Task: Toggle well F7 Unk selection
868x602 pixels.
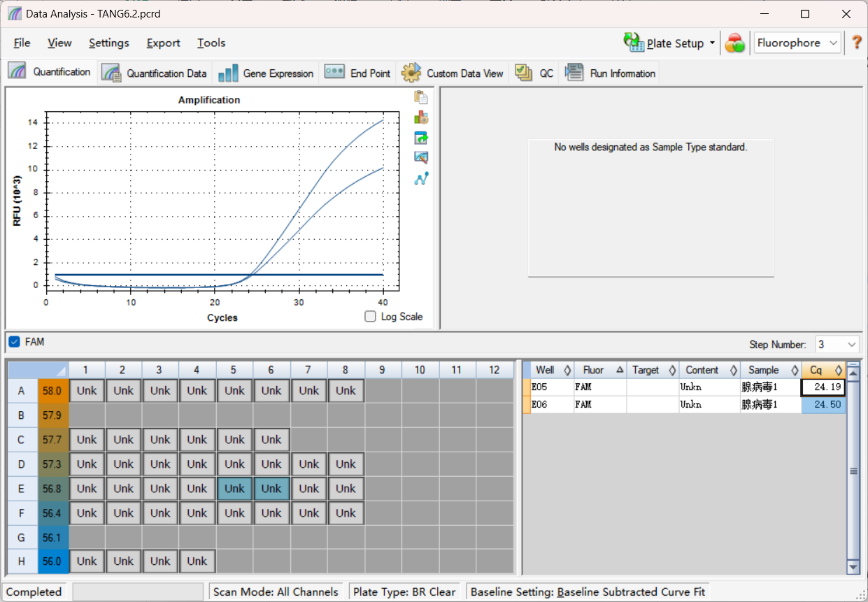Action: coord(308,513)
